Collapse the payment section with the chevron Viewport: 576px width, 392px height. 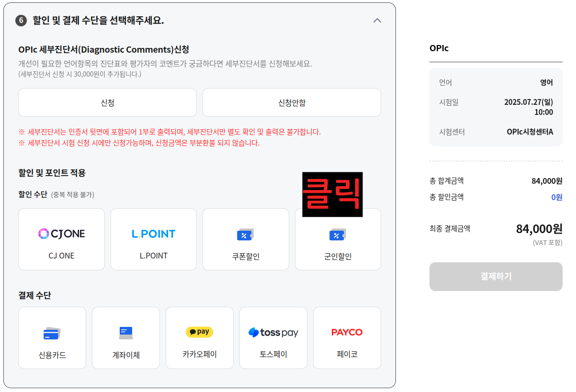[377, 21]
